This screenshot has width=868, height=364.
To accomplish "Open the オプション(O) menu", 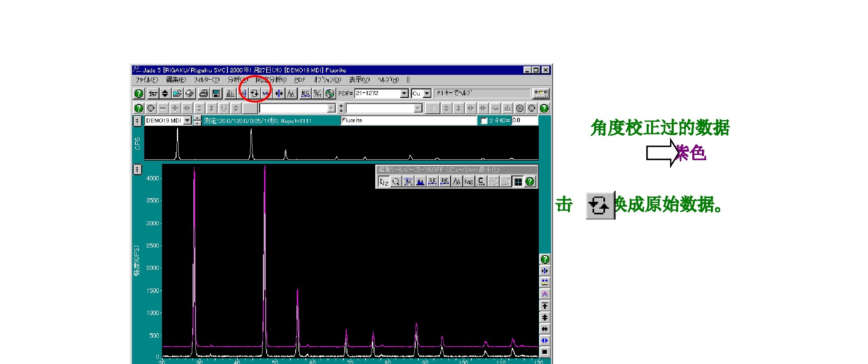I will click(328, 80).
